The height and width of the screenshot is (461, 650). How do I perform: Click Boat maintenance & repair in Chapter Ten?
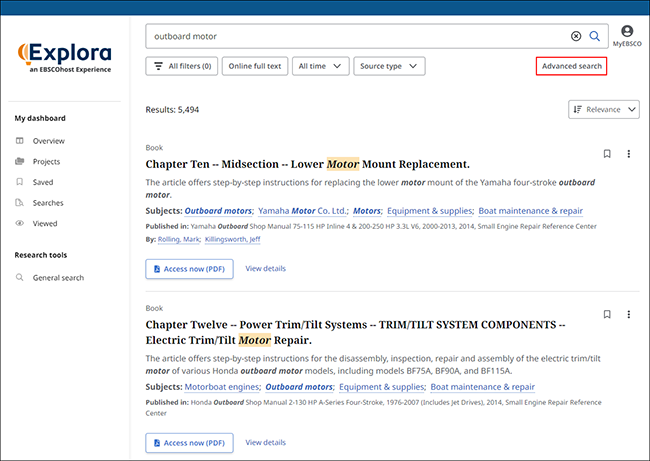click(x=531, y=211)
